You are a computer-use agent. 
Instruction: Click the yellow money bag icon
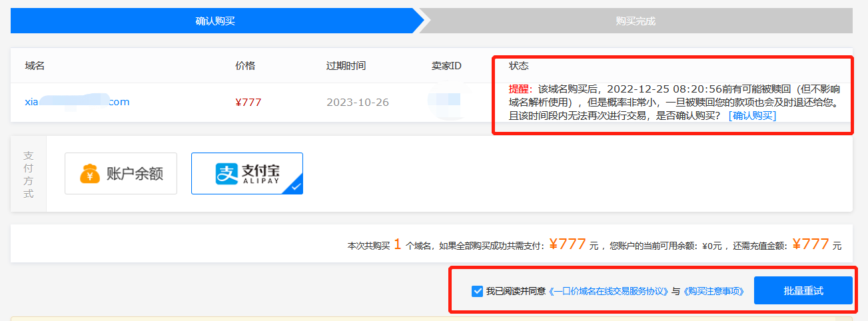point(90,173)
